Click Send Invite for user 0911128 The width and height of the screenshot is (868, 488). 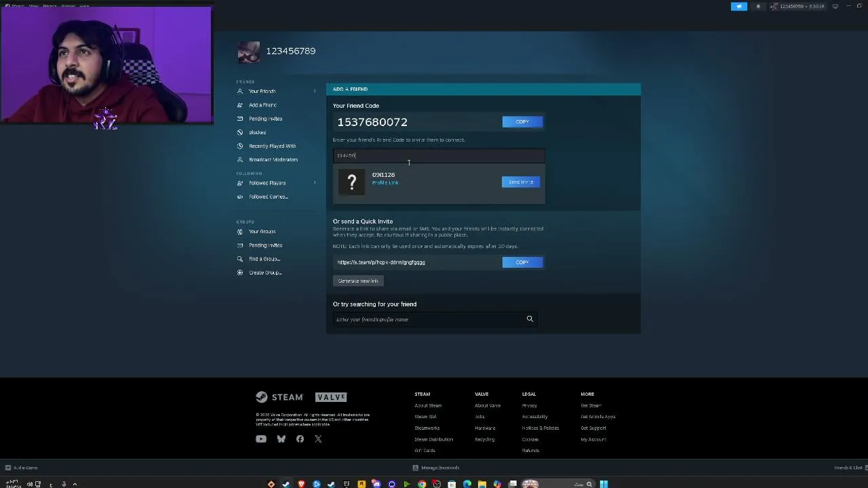pyautogui.click(x=521, y=182)
